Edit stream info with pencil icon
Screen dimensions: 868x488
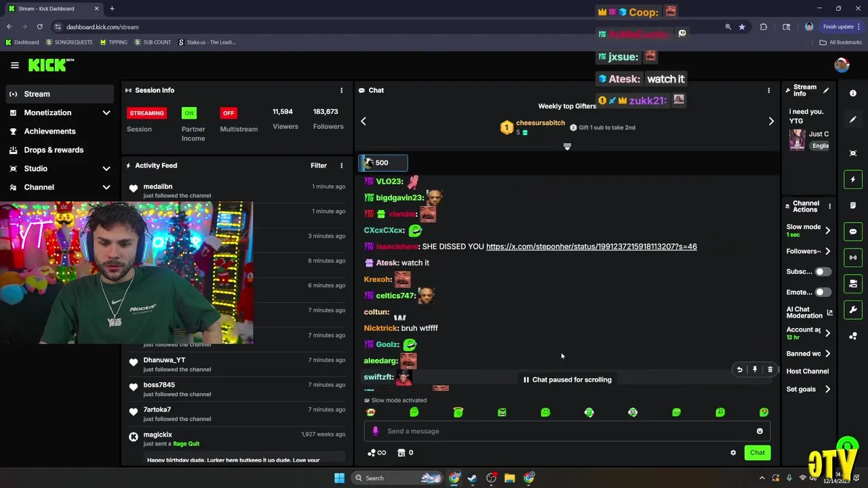pos(826,90)
